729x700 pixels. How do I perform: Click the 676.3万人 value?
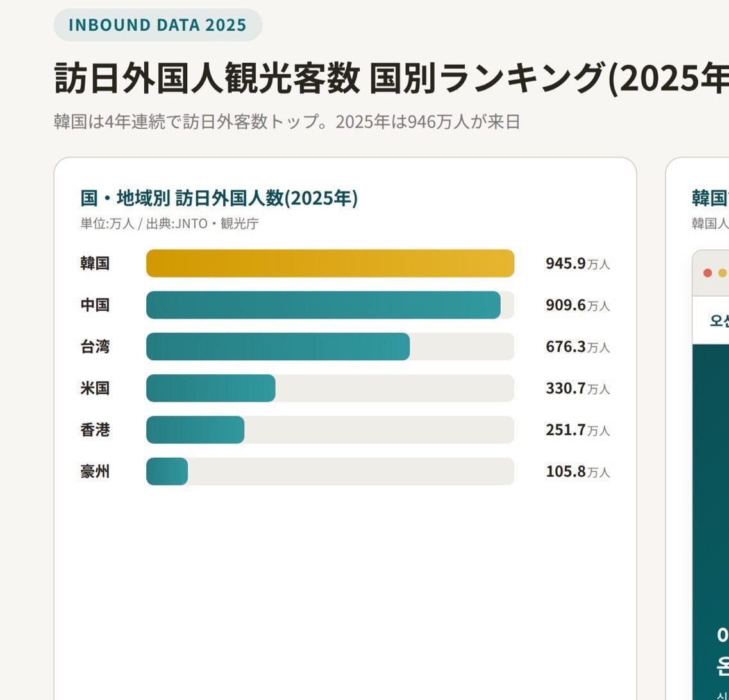click(x=578, y=347)
